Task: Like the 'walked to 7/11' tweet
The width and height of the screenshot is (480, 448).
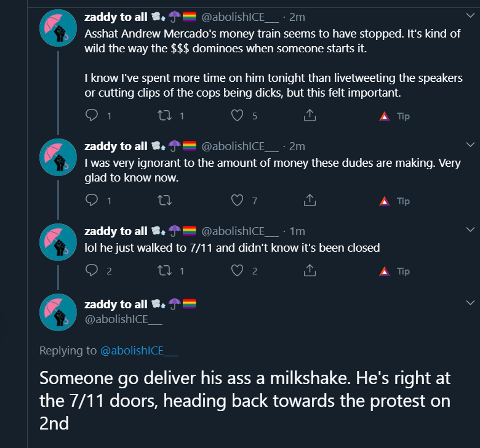Action: tap(237, 270)
